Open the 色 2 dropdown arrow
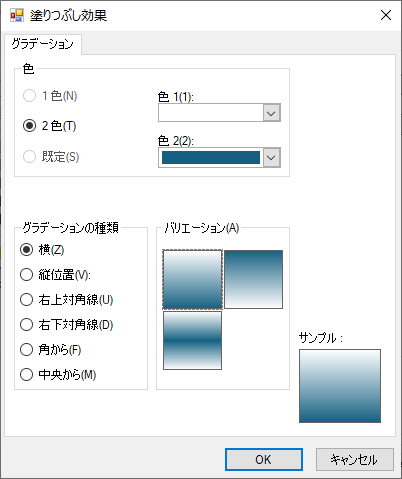The width and height of the screenshot is (402, 479). point(271,157)
